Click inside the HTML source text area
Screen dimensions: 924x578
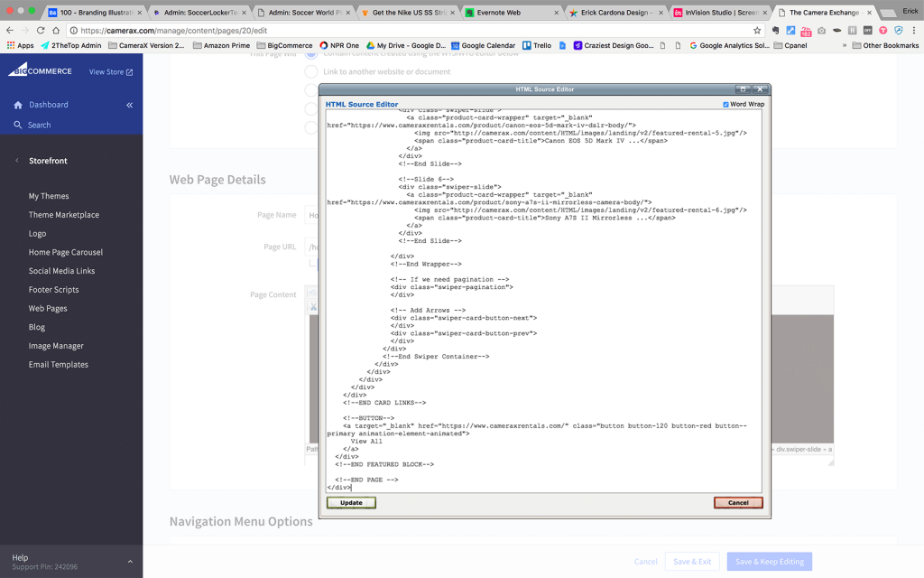point(543,301)
